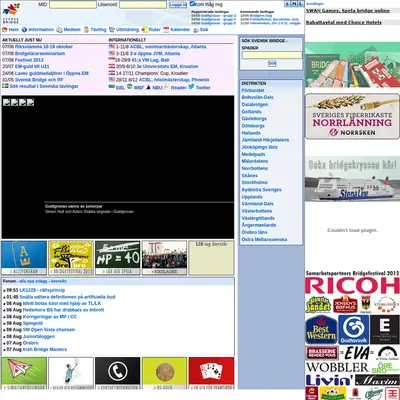Open the Allsvenskan blue crown tile

[x=24, y=258]
